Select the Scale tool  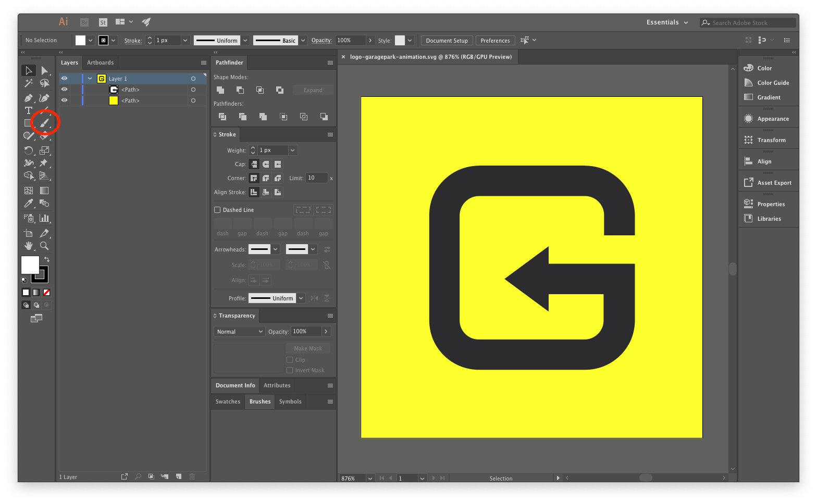44,150
